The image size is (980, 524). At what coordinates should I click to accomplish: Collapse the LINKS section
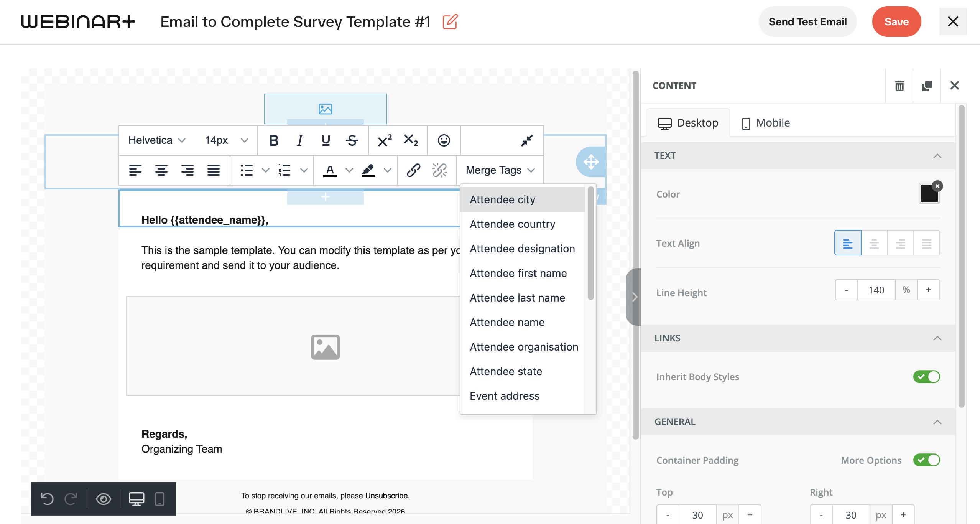pyautogui.click(x=937, y=338)
